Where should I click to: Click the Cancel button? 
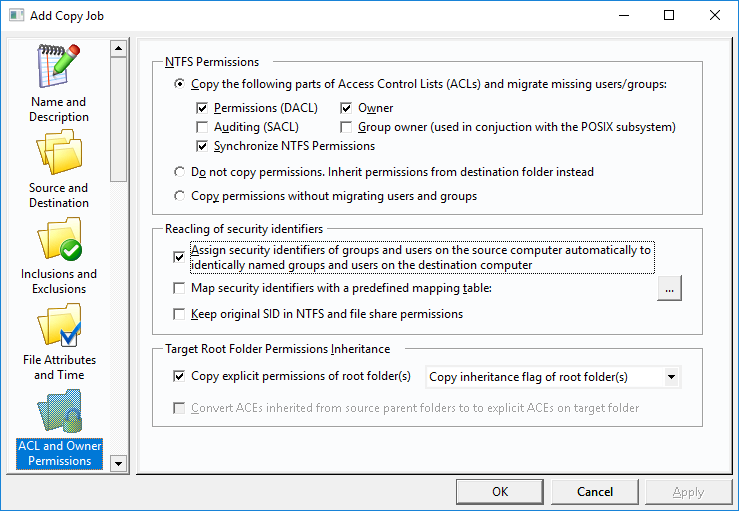(x=595, y=492)
